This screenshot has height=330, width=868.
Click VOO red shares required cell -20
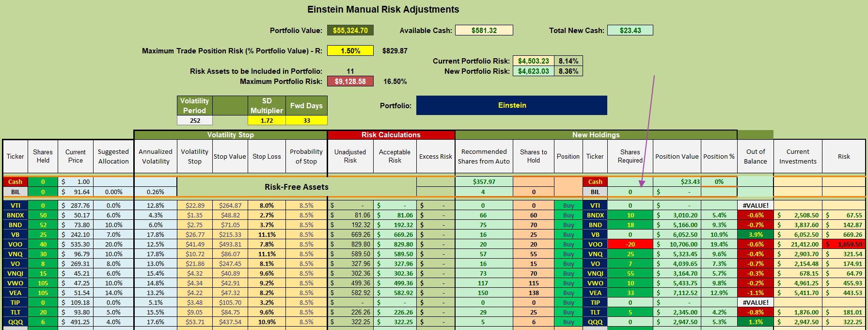(630, 244)
